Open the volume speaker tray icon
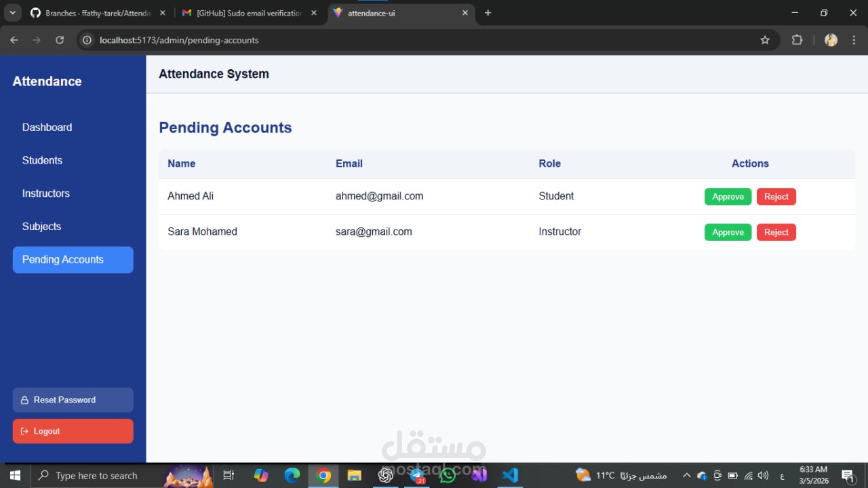The width and height of the screenshot is (868, 488). point(764,476)
